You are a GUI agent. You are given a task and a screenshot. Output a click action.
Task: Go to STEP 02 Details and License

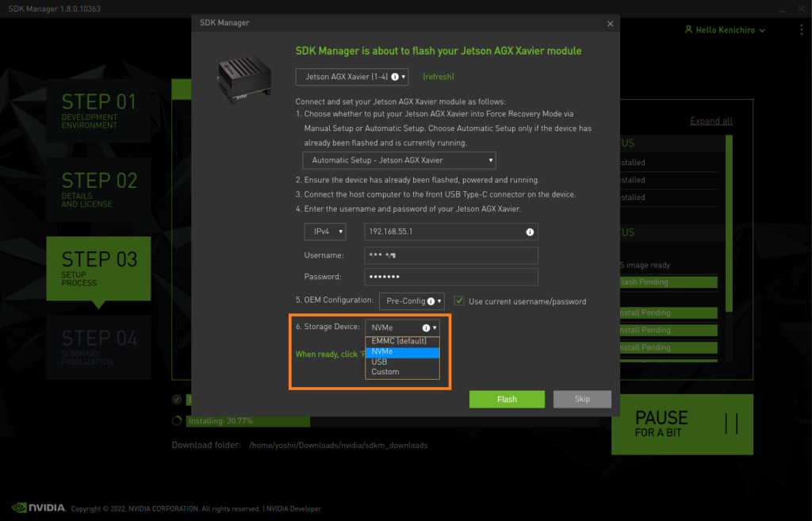(98, 190)
